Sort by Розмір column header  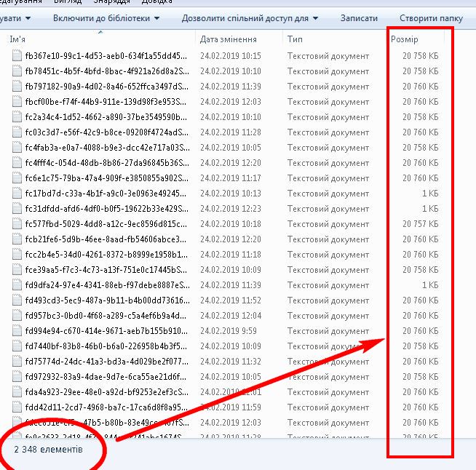405,39
